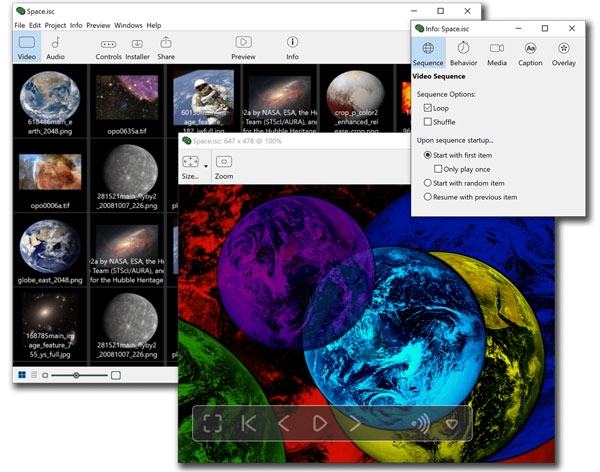Open the File menu

(20, 25)
